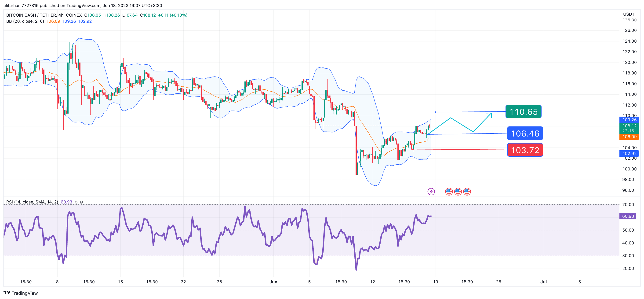644x299 pixels.
Task: Click the USDT currency label on price axis
Action: coord(629,14)
